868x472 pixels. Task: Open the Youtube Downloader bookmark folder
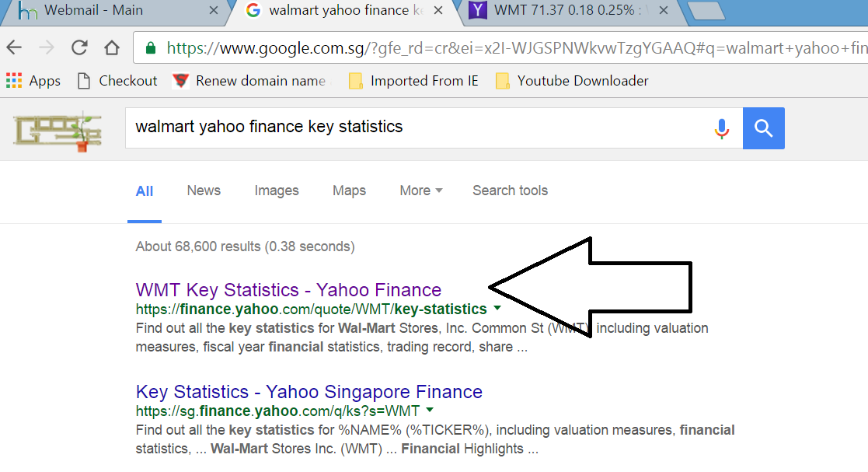(x=572, y=81)
